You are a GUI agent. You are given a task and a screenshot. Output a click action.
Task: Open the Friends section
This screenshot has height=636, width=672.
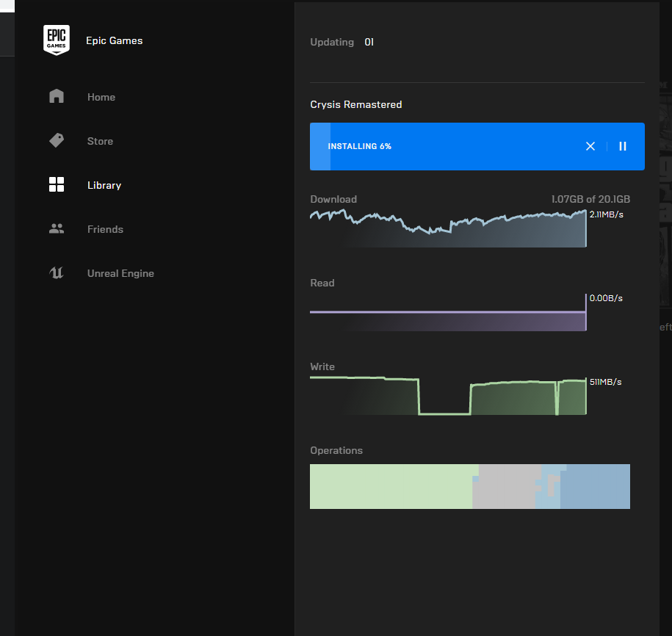point(106,229)
